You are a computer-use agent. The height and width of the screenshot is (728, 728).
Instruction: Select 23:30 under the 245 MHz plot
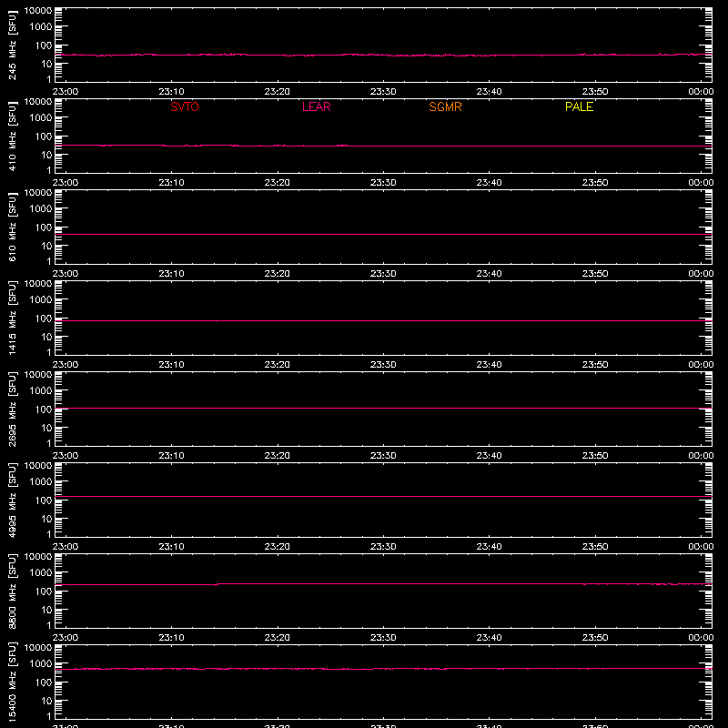click(383, 92)
